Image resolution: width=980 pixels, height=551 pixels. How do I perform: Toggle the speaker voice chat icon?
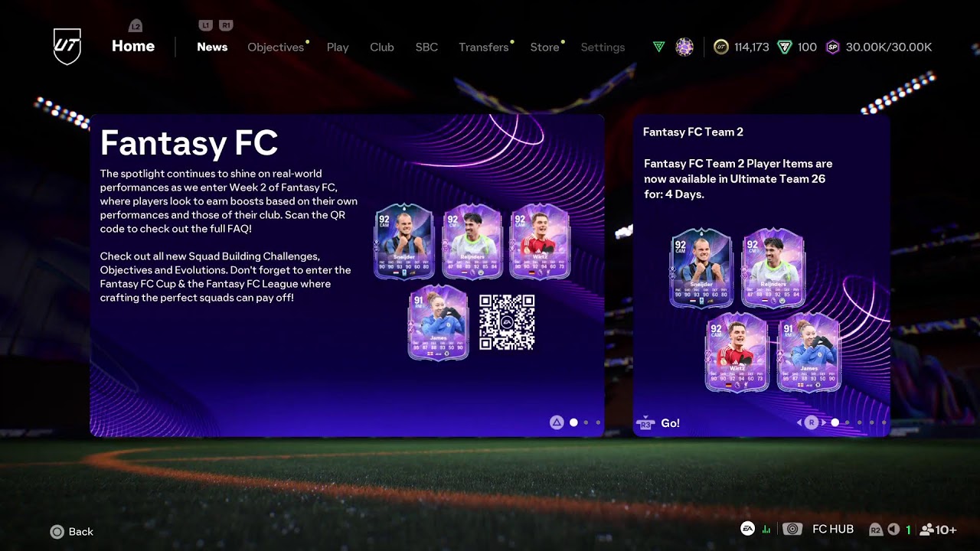click(893, 530)
